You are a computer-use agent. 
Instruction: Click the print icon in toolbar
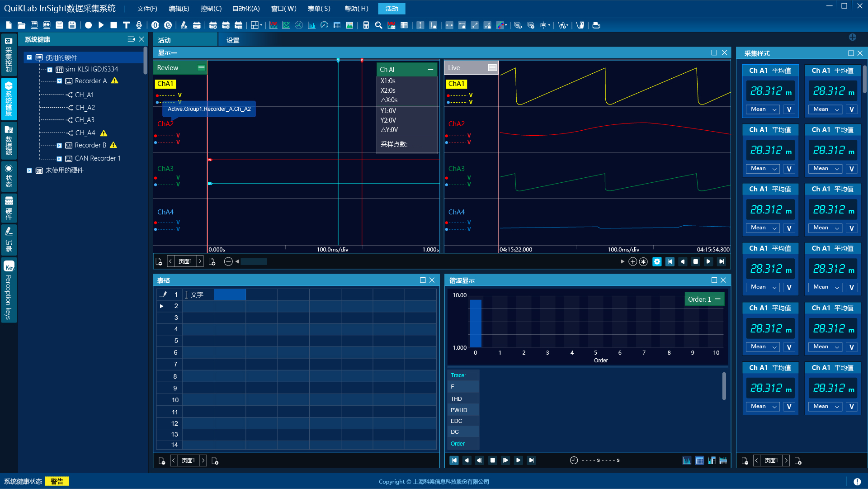pyautogui.click(x=596, y=25)
